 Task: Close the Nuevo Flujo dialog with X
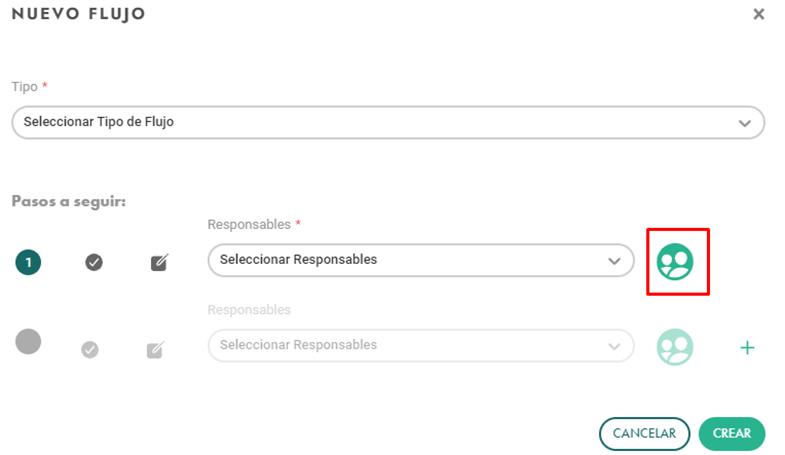point(758,14)
